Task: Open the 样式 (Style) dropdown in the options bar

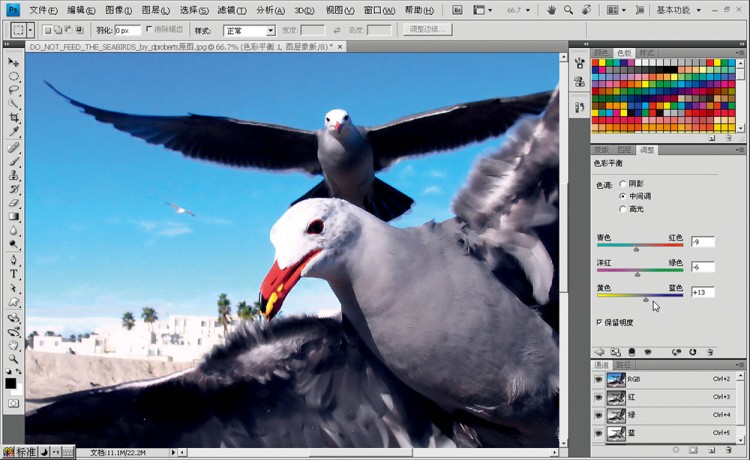Action: click(249, 31)
